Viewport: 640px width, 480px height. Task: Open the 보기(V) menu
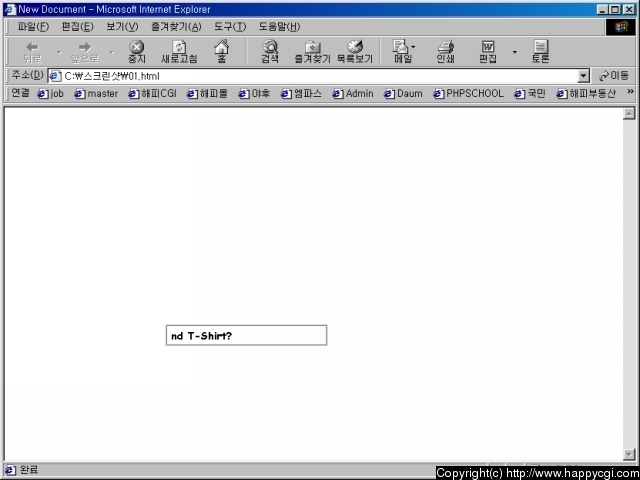122,27
